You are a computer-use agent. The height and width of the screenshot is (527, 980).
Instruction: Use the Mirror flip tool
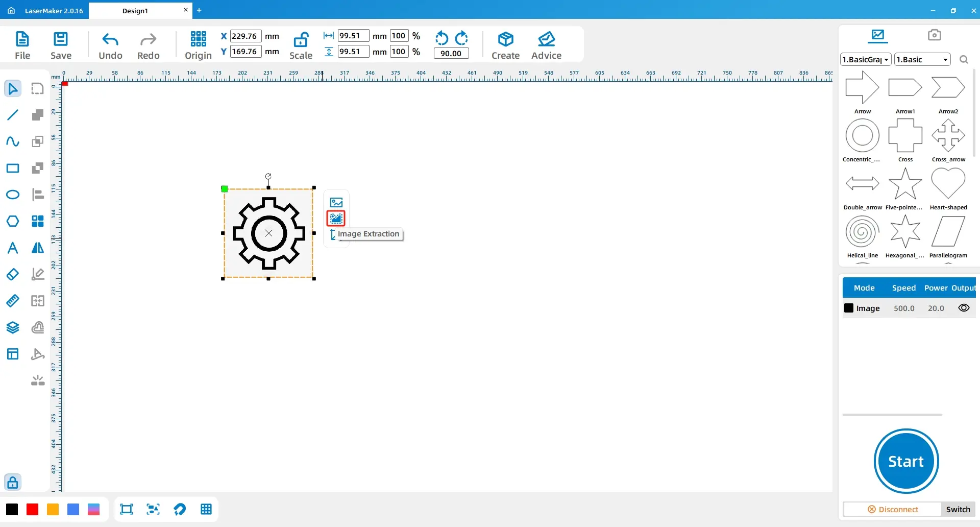tap(38, 248)
